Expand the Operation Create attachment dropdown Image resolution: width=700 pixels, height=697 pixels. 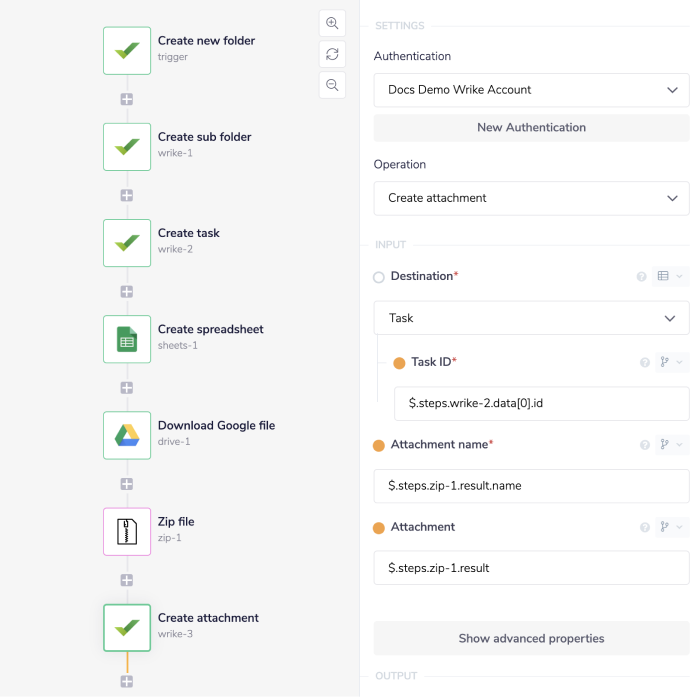coord(531,198)
